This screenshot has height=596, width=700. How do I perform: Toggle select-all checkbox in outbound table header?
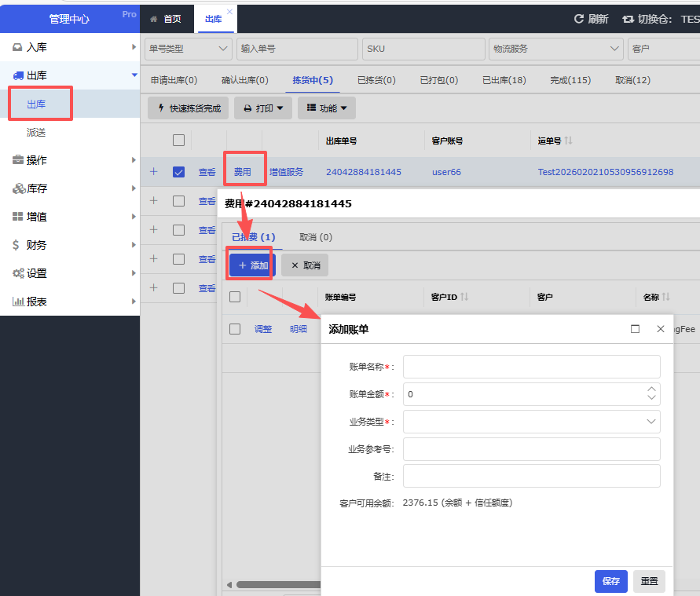pyautogui.click(x=178, y=141)
